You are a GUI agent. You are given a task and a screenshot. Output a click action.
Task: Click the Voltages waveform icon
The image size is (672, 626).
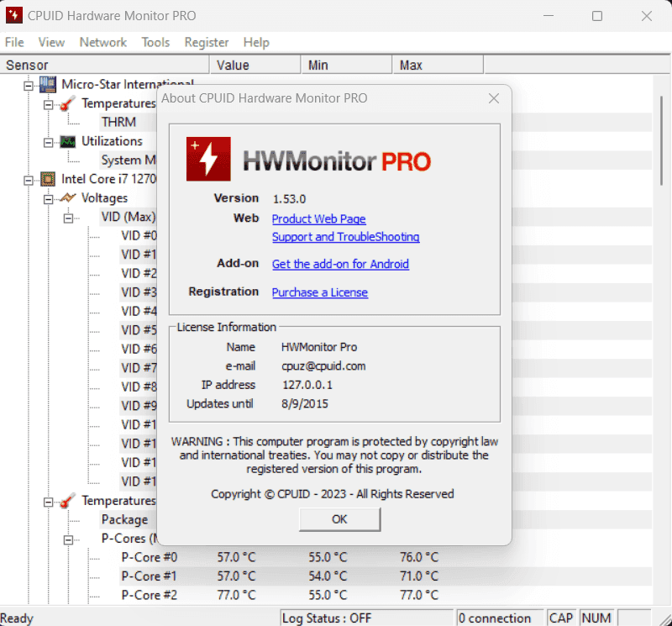point(67,197)
